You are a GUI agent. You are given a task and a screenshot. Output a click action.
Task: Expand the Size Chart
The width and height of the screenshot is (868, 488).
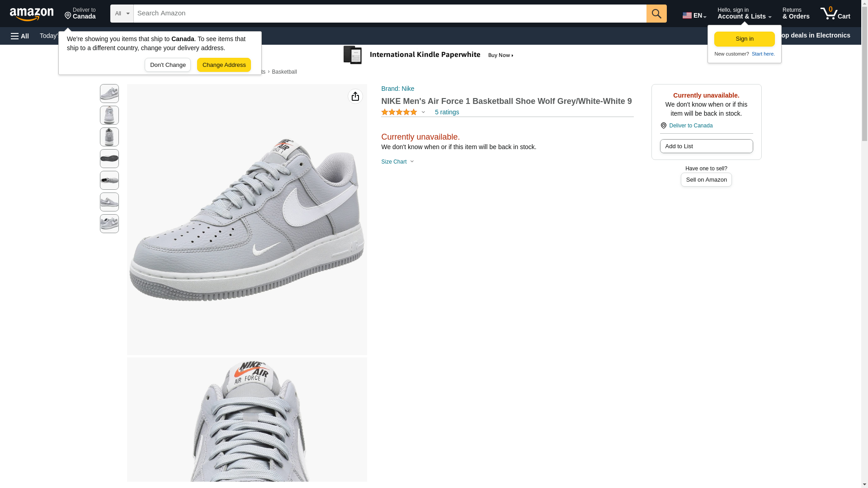point(397,162)
